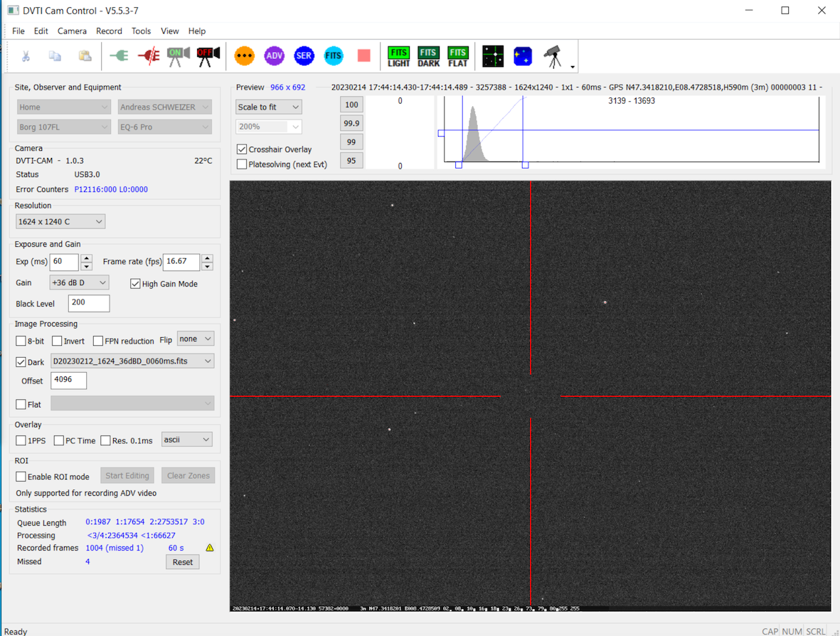Click the FITS LIGHT toolbar icon

pyautogui.click(x=398, y=56)
